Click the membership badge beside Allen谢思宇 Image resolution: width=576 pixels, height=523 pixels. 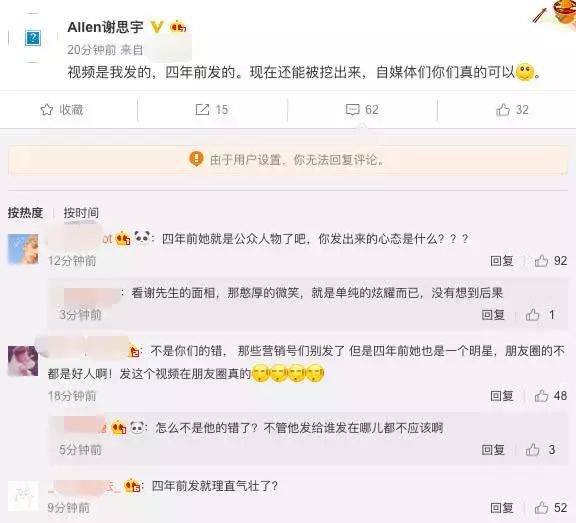178,26
